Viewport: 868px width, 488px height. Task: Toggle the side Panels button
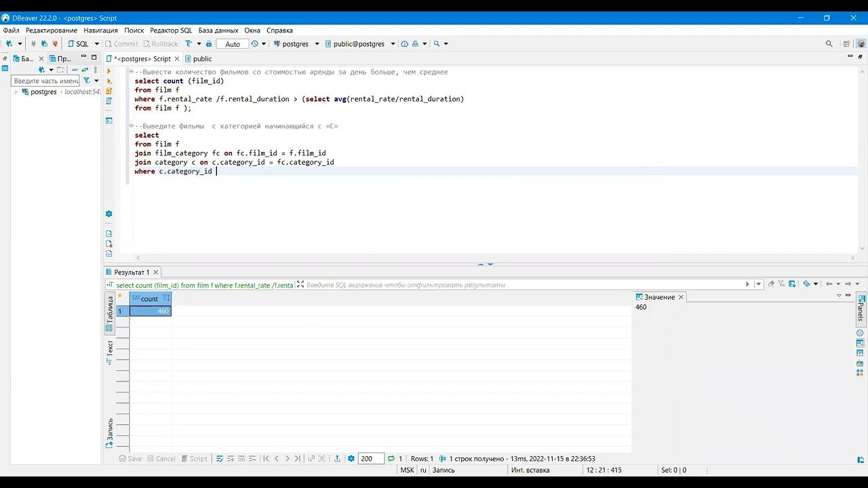861,308
